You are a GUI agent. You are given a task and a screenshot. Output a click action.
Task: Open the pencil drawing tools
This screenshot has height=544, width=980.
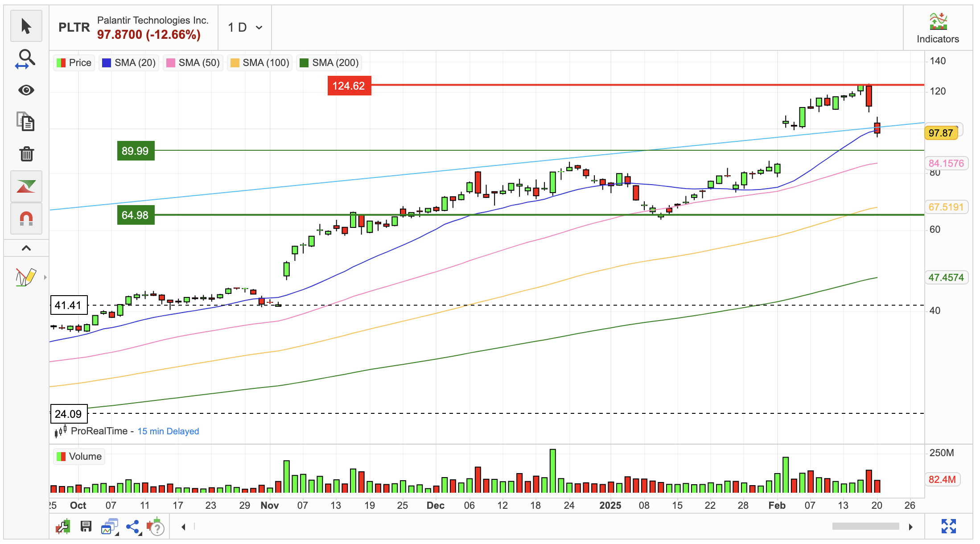[x=25, y=277]
